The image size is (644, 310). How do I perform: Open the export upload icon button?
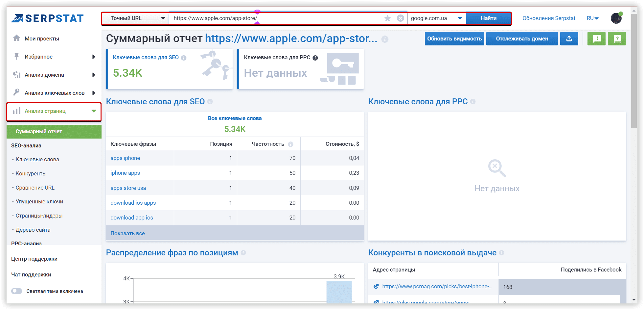point(569,39)
